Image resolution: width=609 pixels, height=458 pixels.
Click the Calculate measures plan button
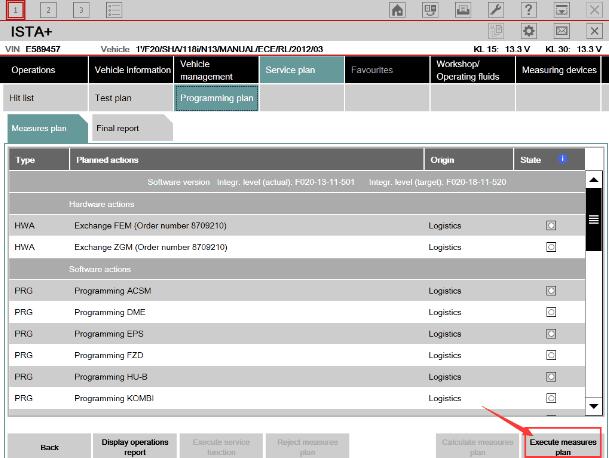coord(477,447)
